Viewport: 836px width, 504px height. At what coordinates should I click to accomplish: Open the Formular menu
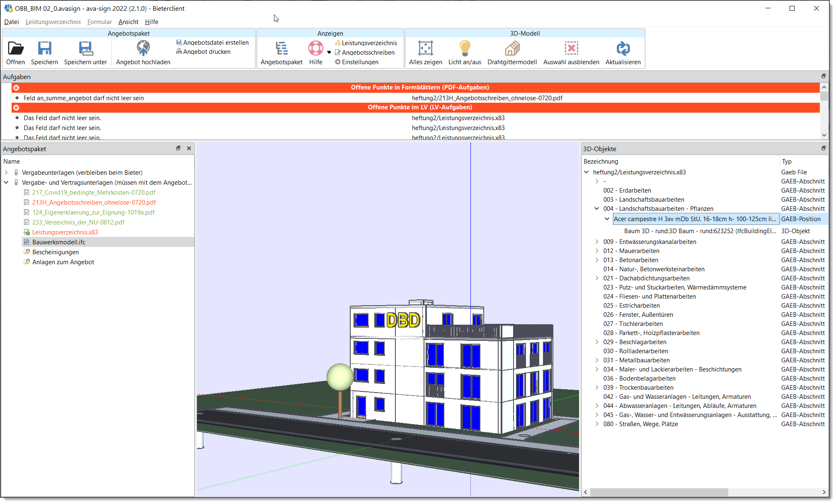(x=99, y=22)
